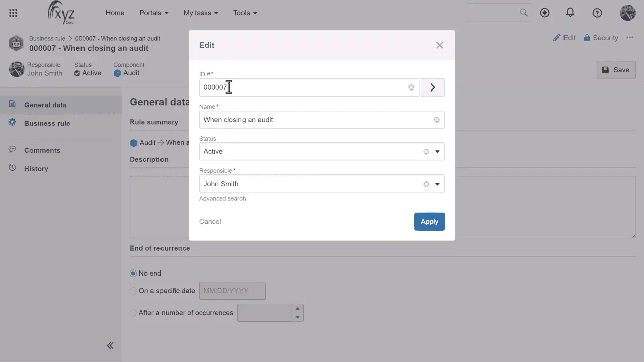Open Comments from the sidebar

[x=42, y=150]
